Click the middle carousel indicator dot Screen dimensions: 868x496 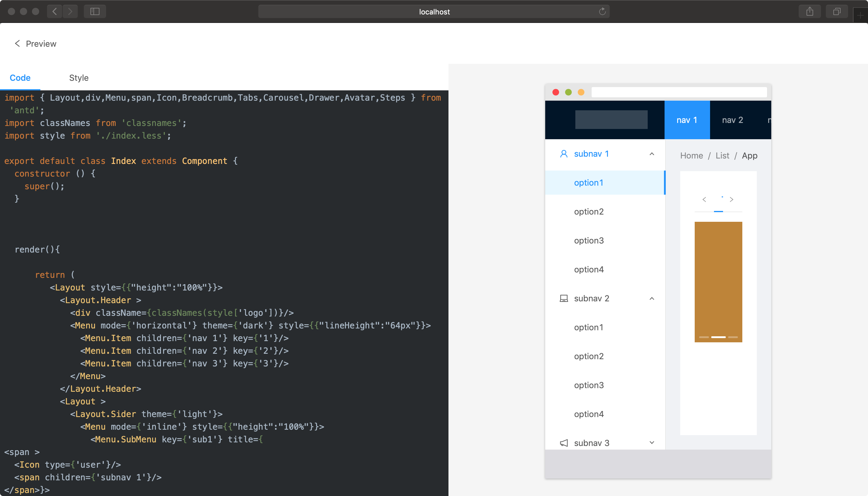[x=718, y=337]
